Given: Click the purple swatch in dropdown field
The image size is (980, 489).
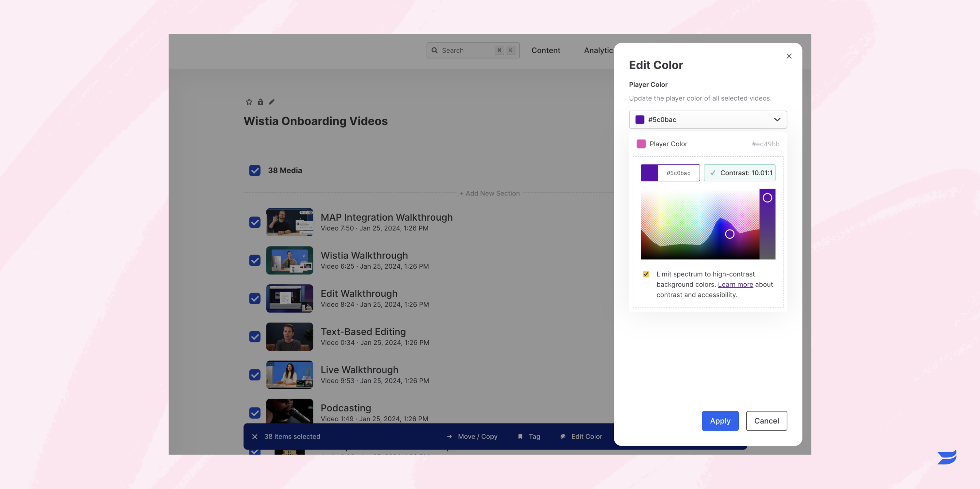Looking at the screenshot, I should pos(640,119).
